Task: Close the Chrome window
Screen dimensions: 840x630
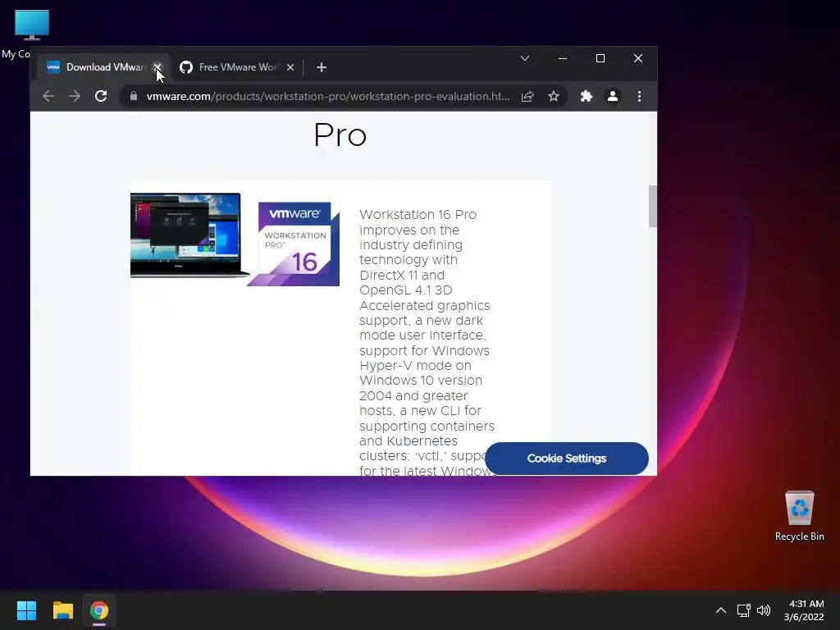Action: click(638, 58)
